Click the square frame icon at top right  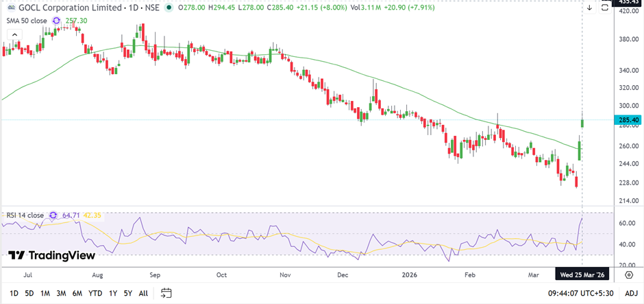[x=604, y=8]
